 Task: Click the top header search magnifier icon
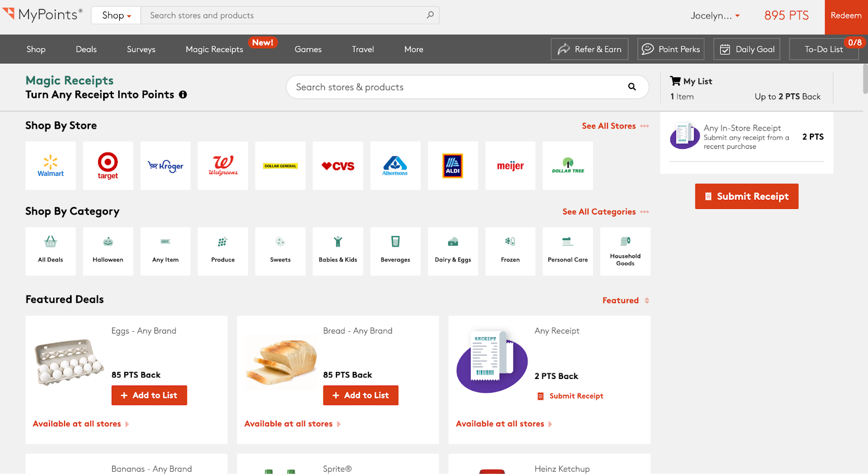click(430, 15)
